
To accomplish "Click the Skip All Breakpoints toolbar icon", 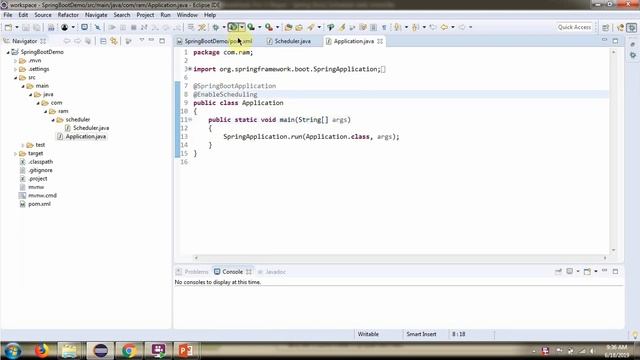I will (x=98, y=27).
